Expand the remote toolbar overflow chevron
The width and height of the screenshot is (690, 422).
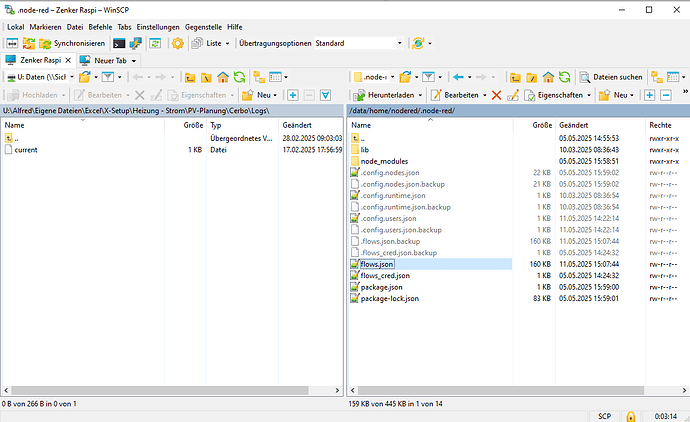(x=685, y=92)
